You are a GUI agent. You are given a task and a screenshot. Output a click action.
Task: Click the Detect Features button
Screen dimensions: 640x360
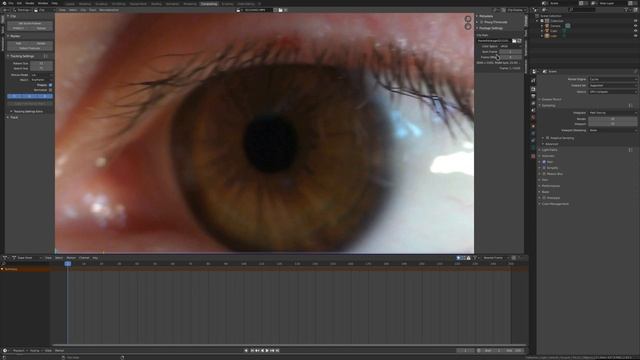click(x=30, y=48)
